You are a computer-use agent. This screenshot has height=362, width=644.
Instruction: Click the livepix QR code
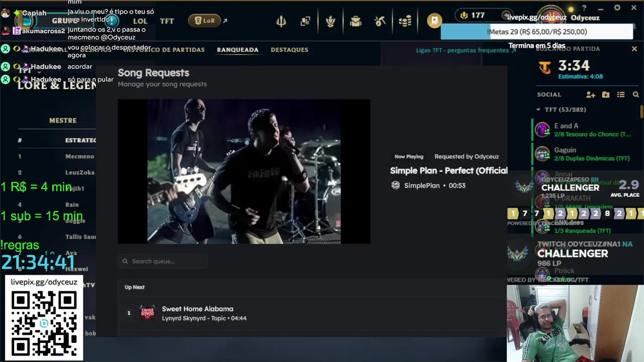click(x=44, y=324)
